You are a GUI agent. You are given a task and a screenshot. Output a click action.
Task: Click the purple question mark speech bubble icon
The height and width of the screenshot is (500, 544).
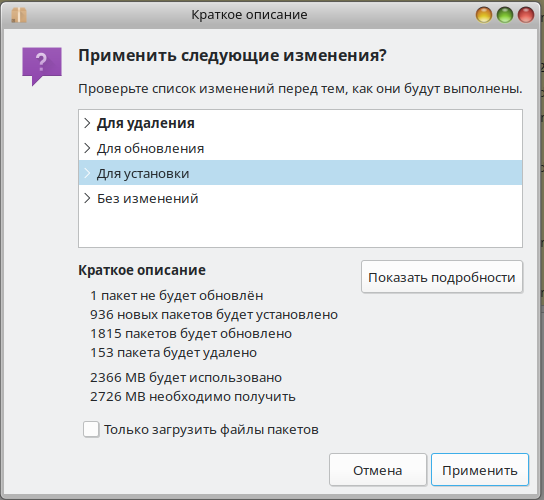(42, 66)
